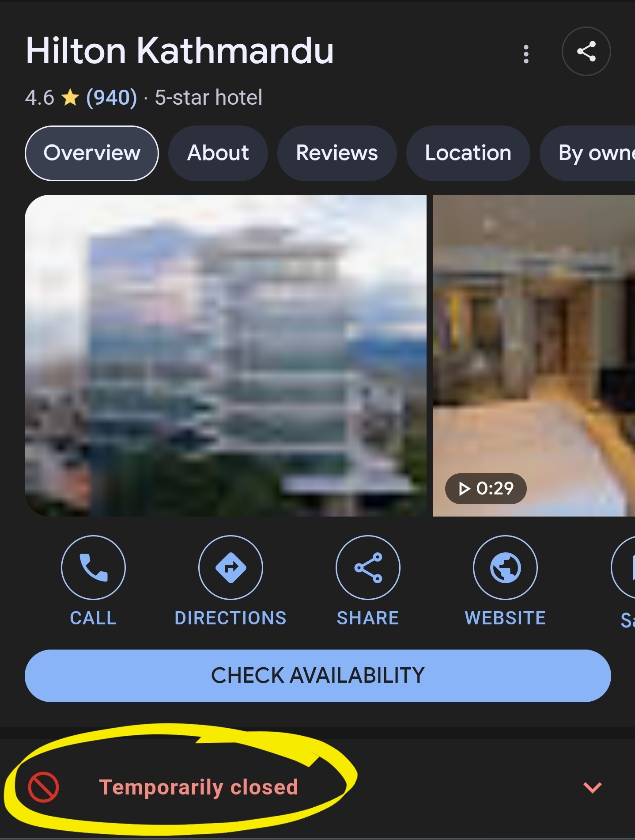Open the hotel interior video thumbnail
Viewport: 635px width, 840px height.
pyautogui.click(x=534, y=356)
